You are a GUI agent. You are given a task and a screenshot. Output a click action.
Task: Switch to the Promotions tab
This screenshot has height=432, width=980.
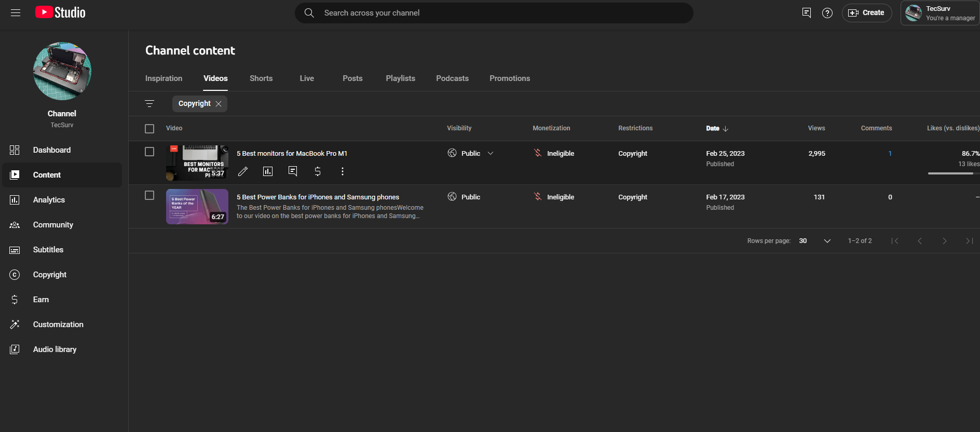510,78
